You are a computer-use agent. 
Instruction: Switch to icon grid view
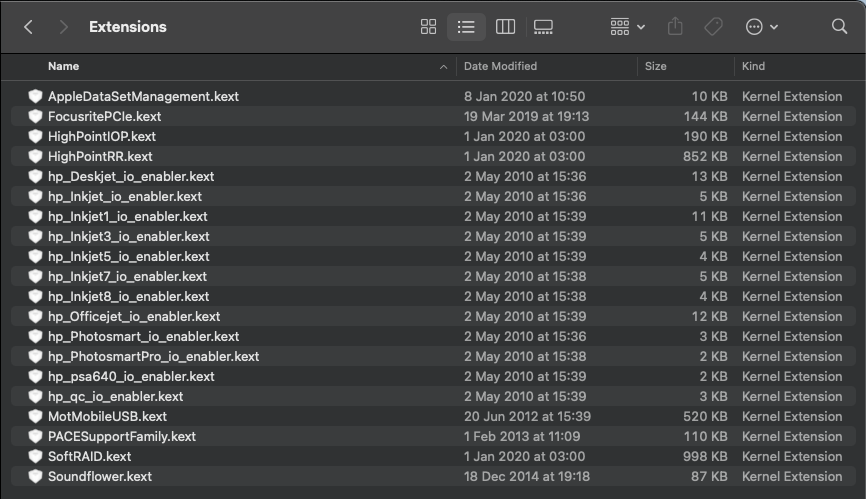click(x=428, y=27)
